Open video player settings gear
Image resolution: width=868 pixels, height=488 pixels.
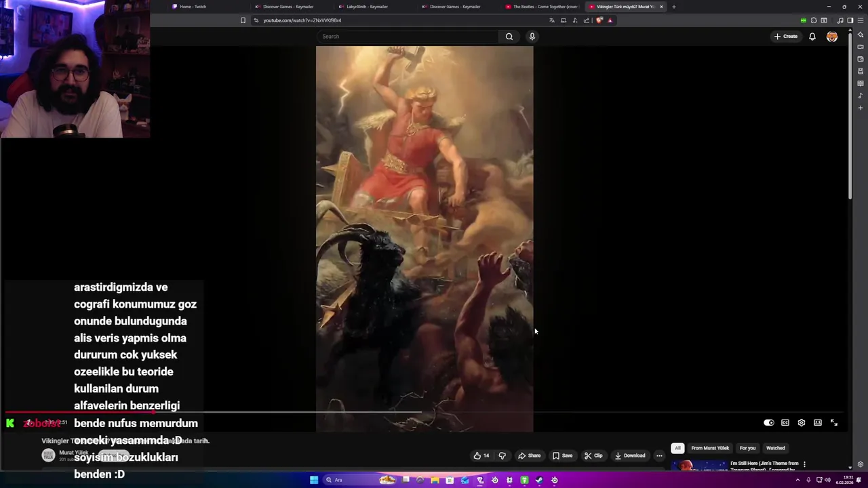[x=802, y=423]
